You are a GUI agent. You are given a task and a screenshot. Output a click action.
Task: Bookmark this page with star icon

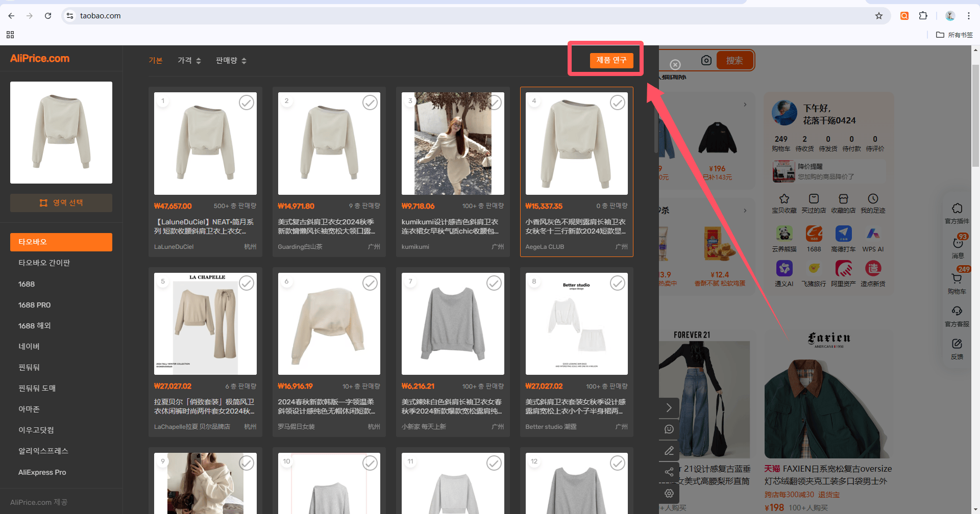coord(878,16)
